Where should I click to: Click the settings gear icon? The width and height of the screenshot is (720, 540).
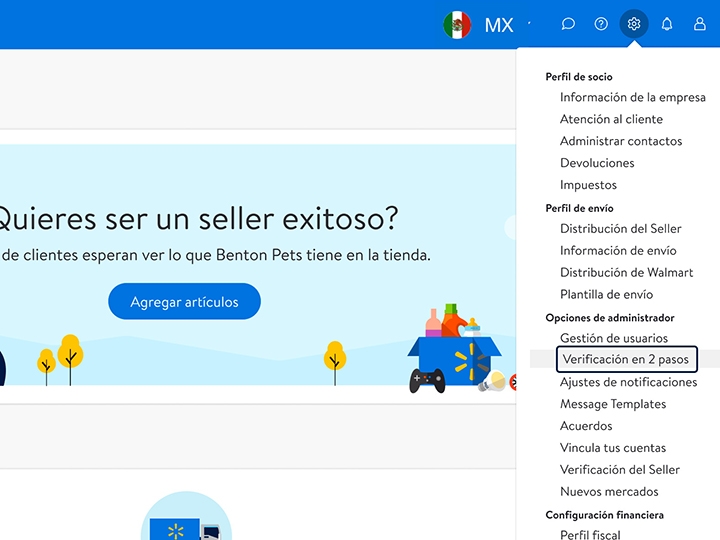tap(634, 23)
